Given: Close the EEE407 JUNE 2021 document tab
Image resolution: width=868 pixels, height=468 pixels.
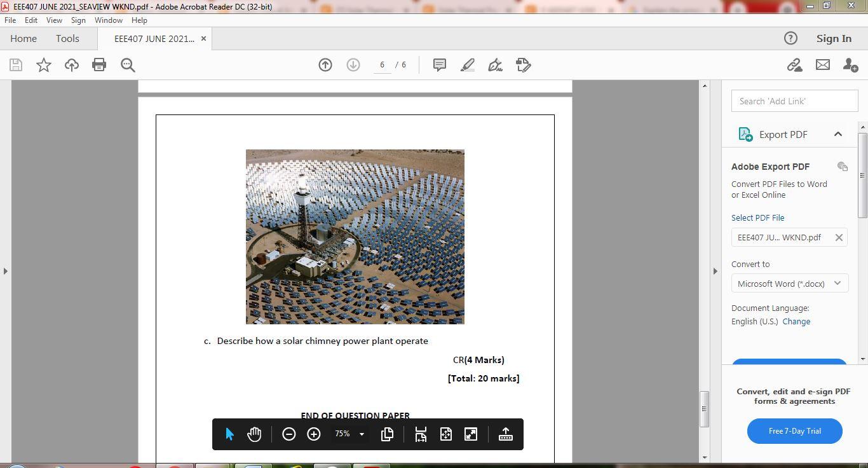Looking at the screenshot, I should 203,39.
